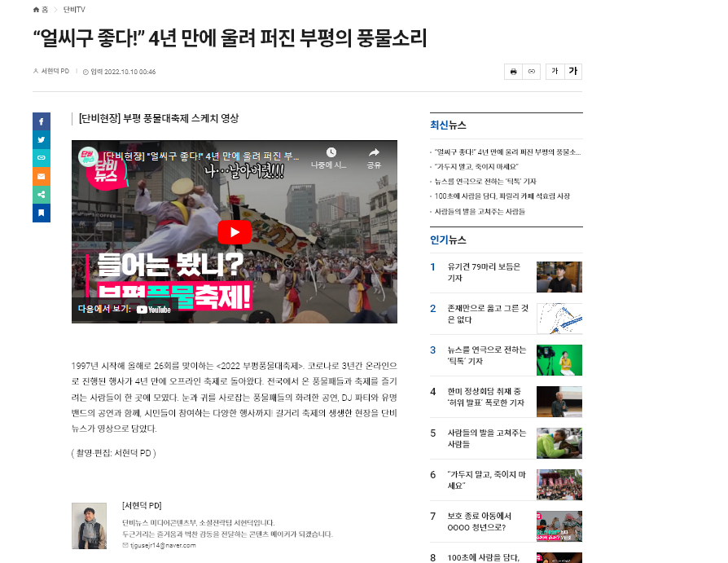Viewport: 728px width, 563px height.
Task: Share article on Twitter
Action: [42, 140]
